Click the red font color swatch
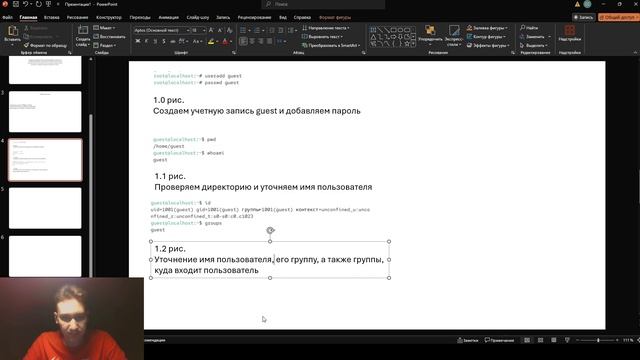The image size is (640, 360). [x=225, y=42]
